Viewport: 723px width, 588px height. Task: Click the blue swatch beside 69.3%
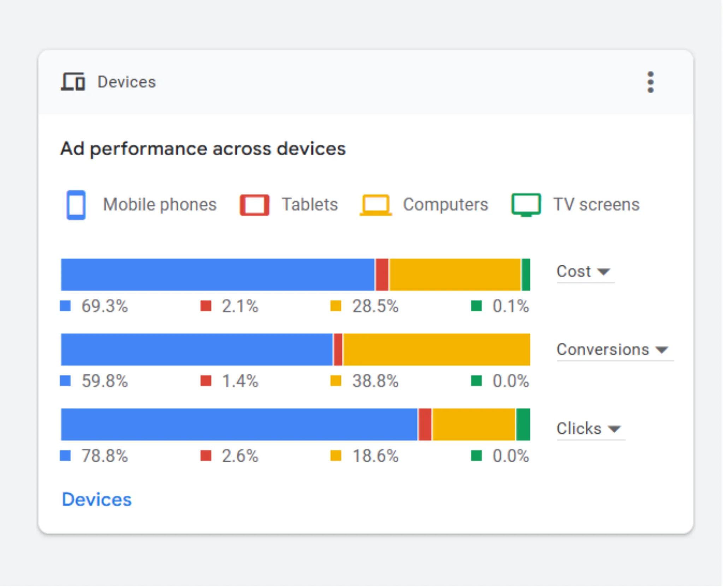[x=65, y=306]
